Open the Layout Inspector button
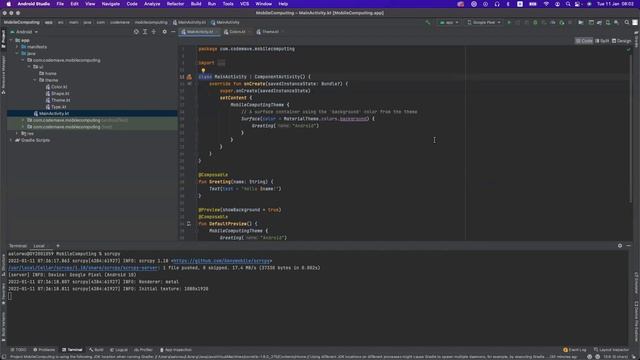The image size is (640, 360). 612,350
